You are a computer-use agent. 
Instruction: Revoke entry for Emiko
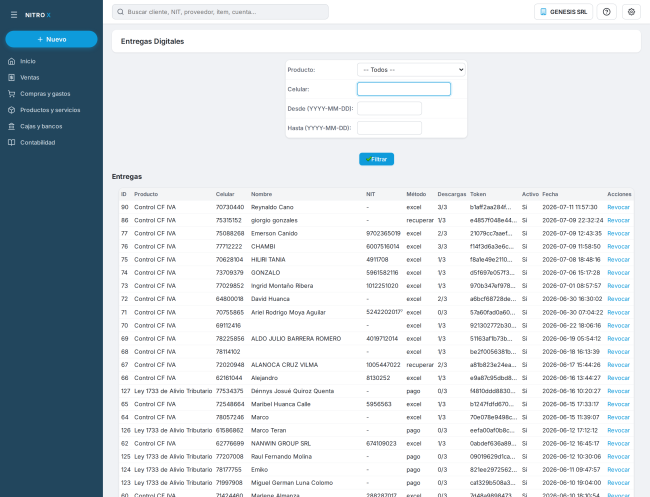click(x=618, y=470)
